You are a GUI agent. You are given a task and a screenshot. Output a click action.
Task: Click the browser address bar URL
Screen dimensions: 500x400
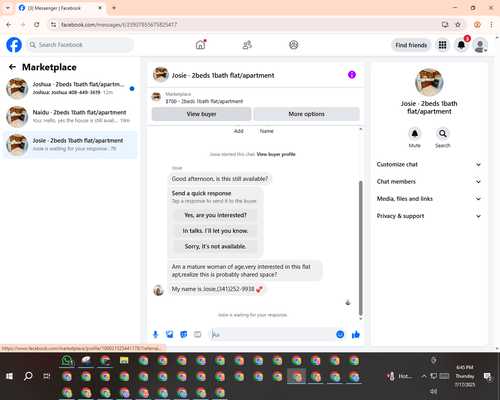[119, 25]
